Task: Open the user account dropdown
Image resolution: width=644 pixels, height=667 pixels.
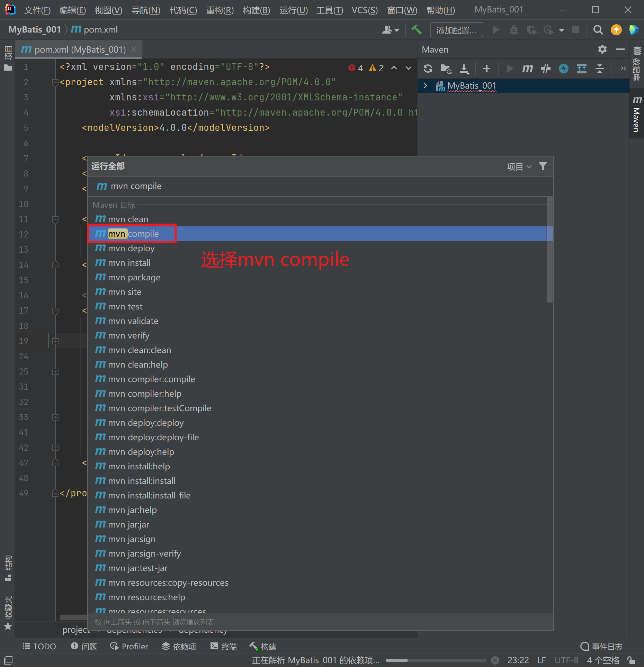Action: 391,30
